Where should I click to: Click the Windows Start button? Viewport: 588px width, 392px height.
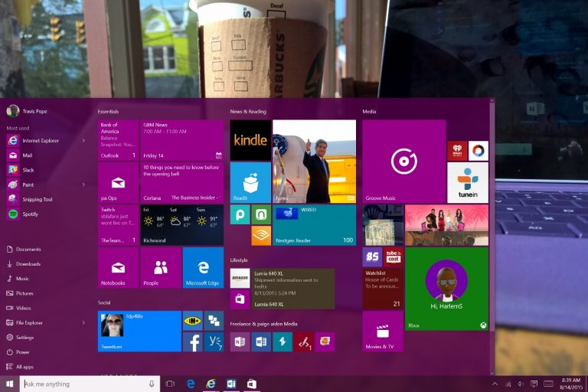[10, 384]
